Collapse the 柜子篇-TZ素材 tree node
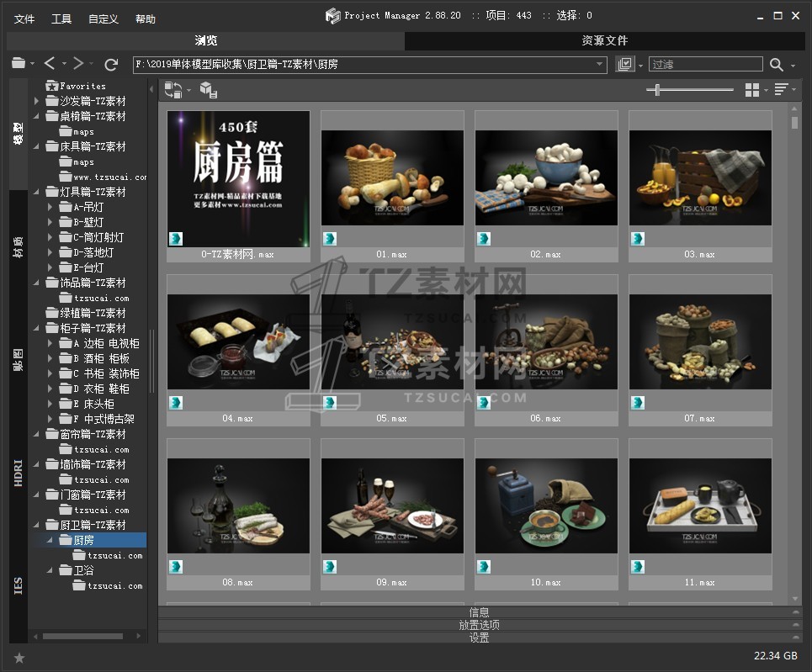The width and height of the screenshot is (812, 672). coord(37,328)
